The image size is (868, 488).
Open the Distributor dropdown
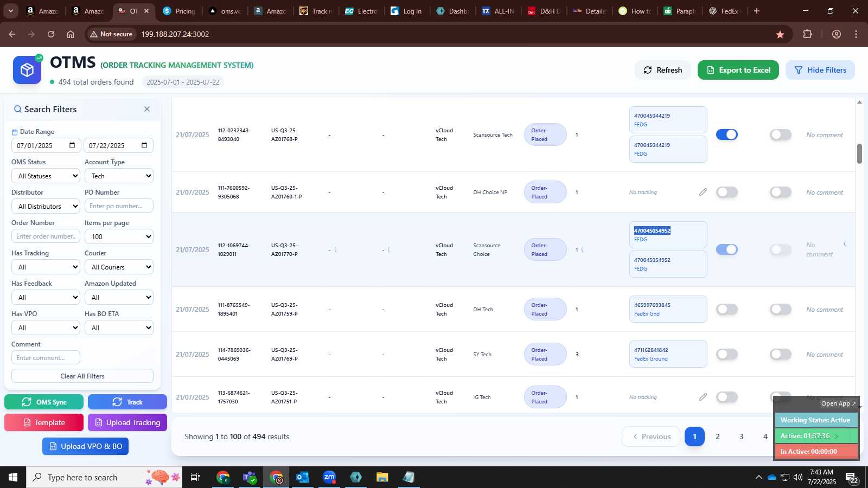click(x=46, y=206)
